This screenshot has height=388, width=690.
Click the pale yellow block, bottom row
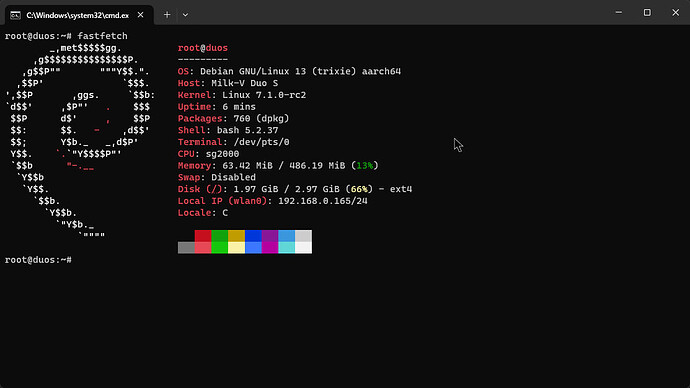coord(236,248)
